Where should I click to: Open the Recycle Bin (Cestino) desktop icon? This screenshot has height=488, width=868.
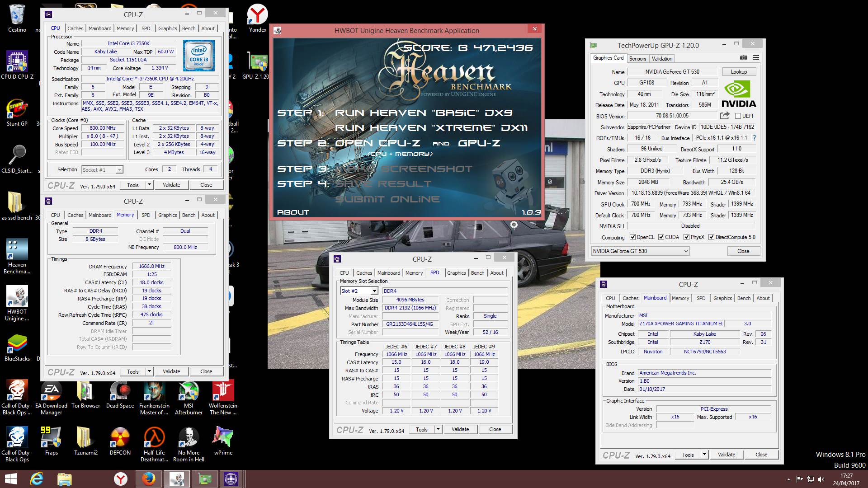click(17, 18)
